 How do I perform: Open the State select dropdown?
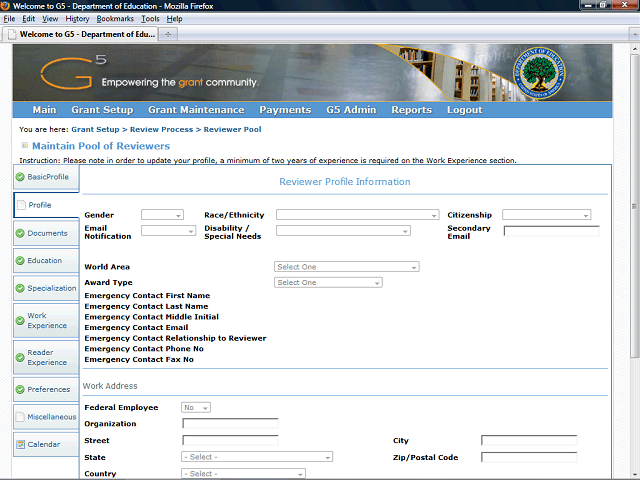(x=257, y=457)
